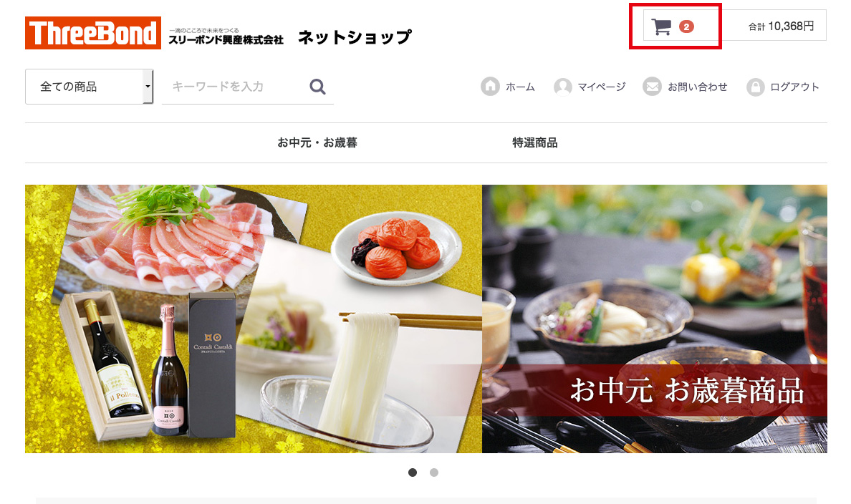Open the My Page person icon
Screen dimensions: 851x504
pos(563,86)
